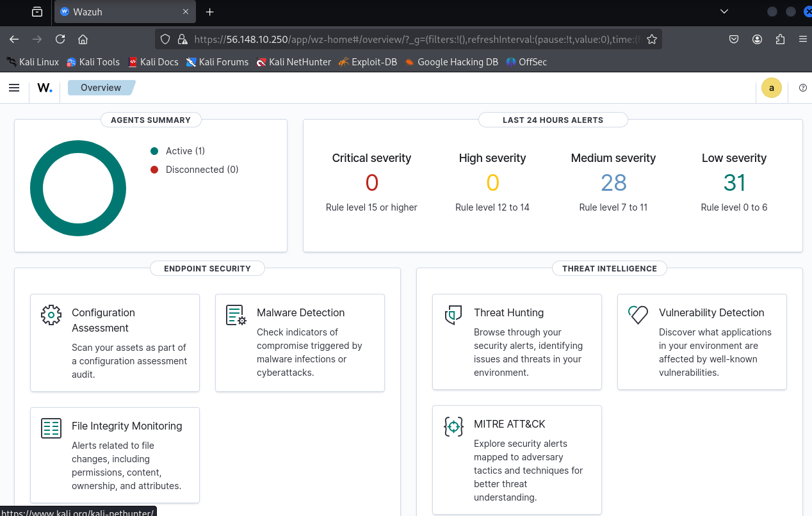The image size is (812, 516).
Task: Open the MITRE ATT&CK card title
Action: tap(510, 424)
